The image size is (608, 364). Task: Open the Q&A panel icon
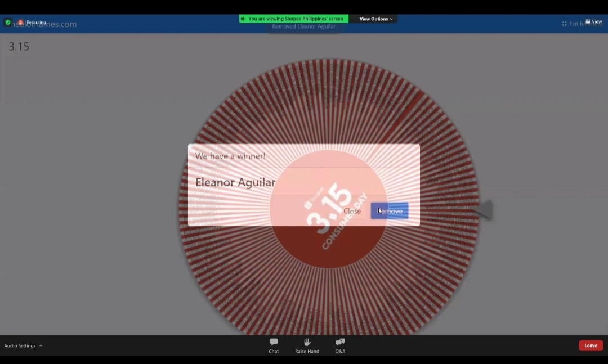coord(340,345)
